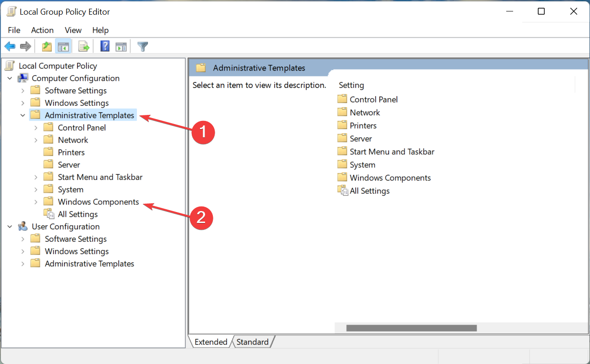Open the File menu
The height and width of the screenshot is (364, 590).
14,30
